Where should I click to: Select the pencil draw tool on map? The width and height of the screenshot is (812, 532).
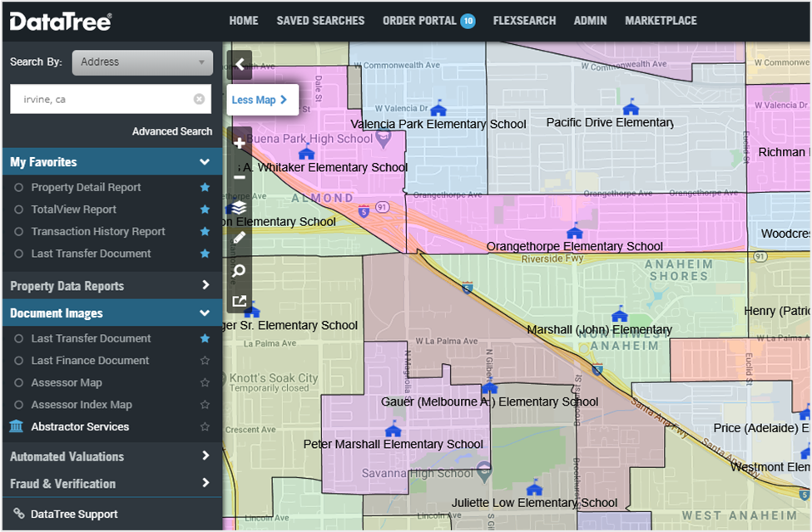point(240,238)
